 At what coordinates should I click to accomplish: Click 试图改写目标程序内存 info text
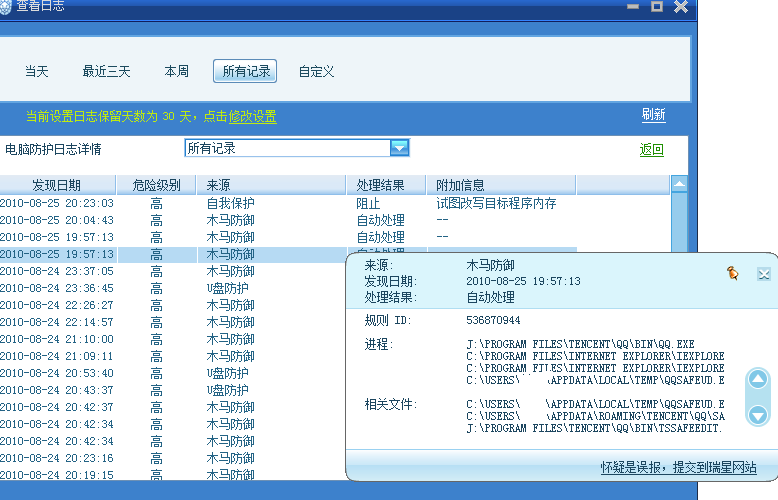click(496, 203)
